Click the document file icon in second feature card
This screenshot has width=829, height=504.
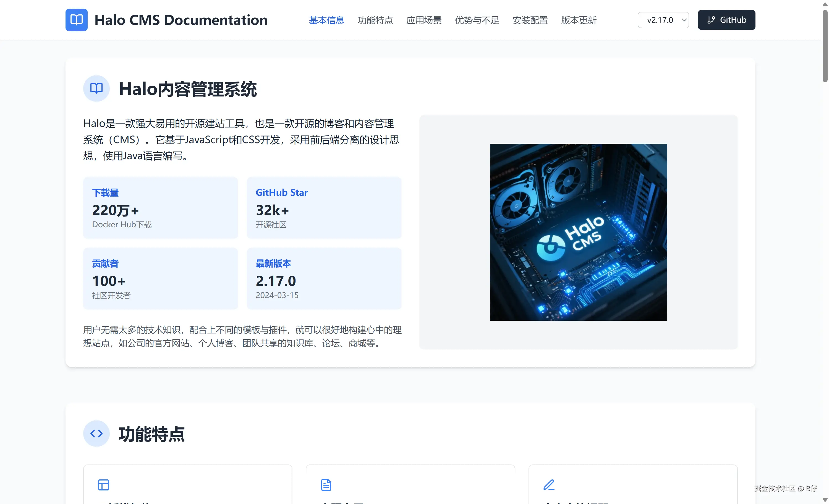[326, 485]
